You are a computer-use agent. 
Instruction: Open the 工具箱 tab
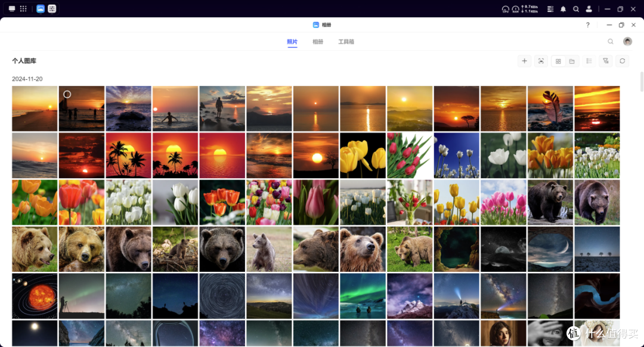point(346,42)
